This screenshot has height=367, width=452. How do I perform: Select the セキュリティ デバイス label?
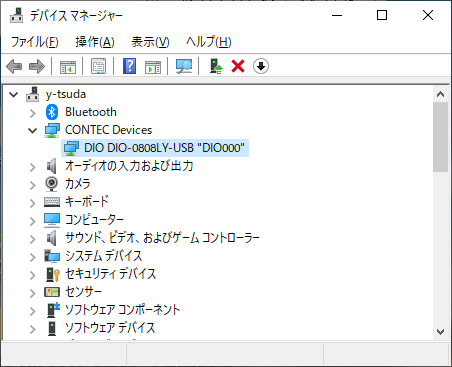coord(111,274)
